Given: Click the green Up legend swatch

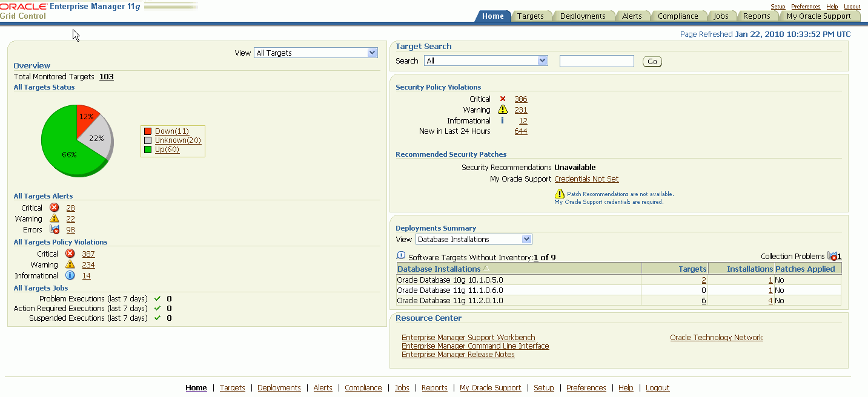Looking at the screenshot, I should click(x=148, y=149).
